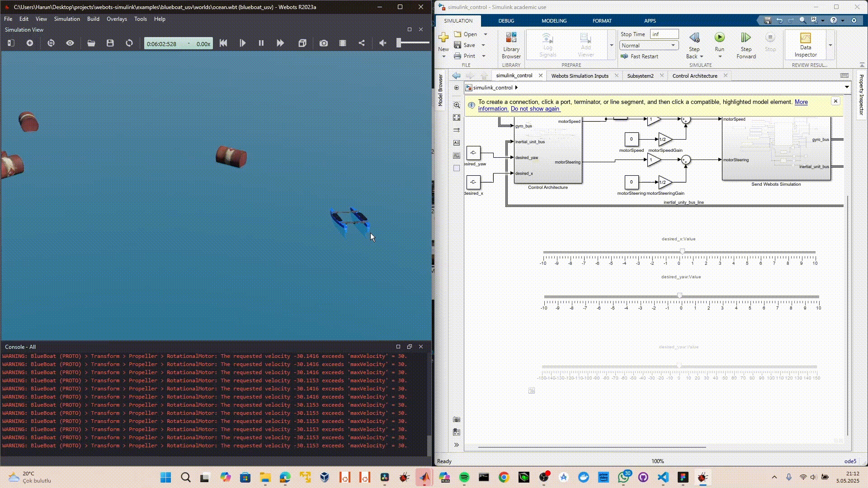Click the motorSpeed constant block

click(x=632, y=139)
